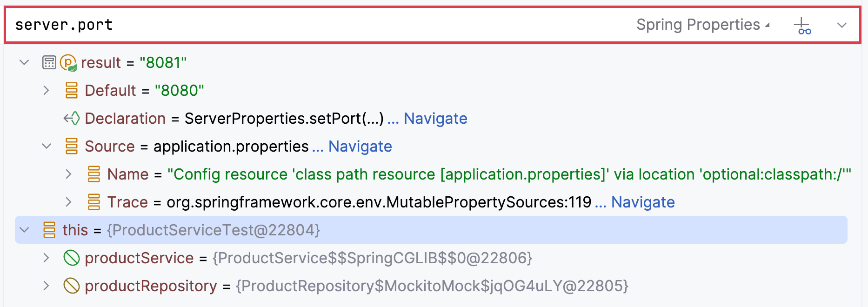
Task: Click the stacked icon beside Default
Action: pos(72,90)
